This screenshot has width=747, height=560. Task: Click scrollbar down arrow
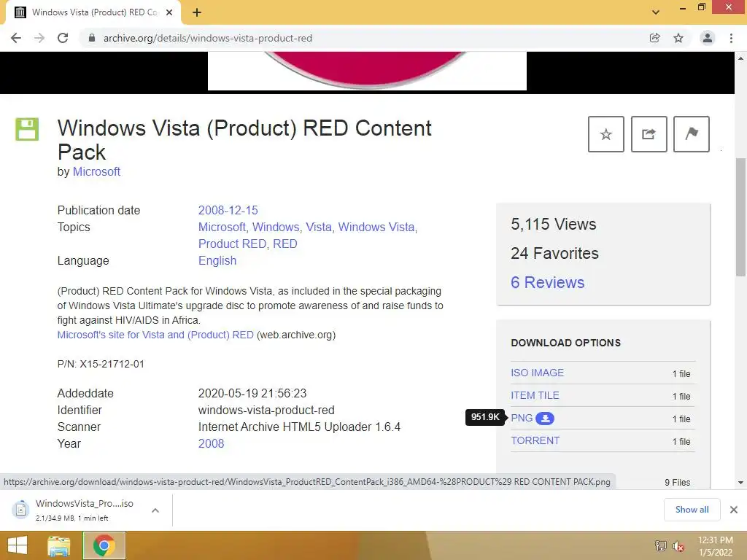(740, 483)
